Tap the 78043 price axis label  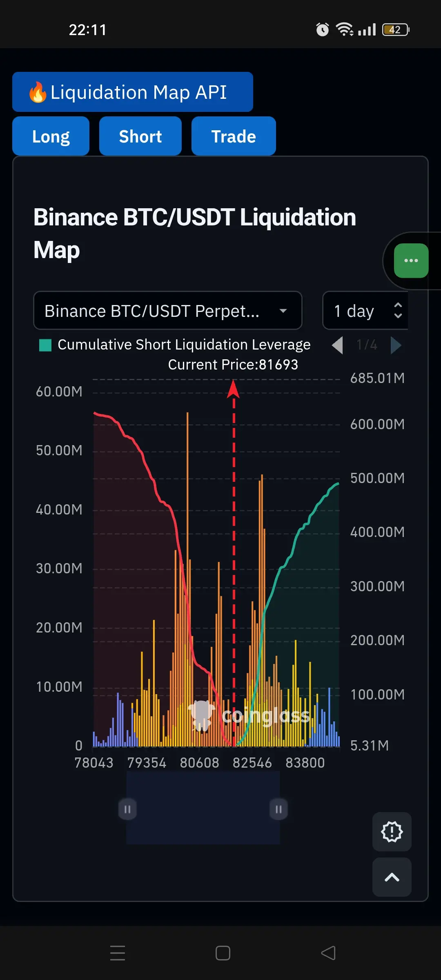(94, 763)
